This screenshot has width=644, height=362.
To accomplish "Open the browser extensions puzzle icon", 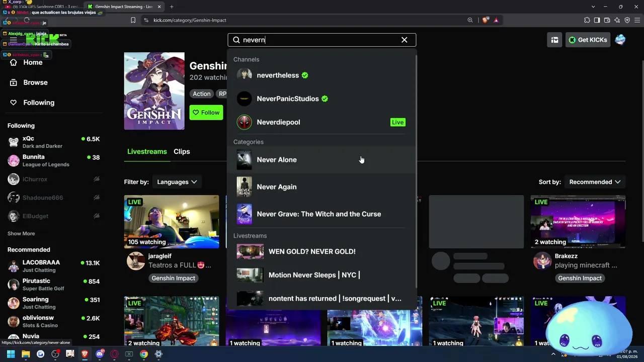I will [587, 20].
